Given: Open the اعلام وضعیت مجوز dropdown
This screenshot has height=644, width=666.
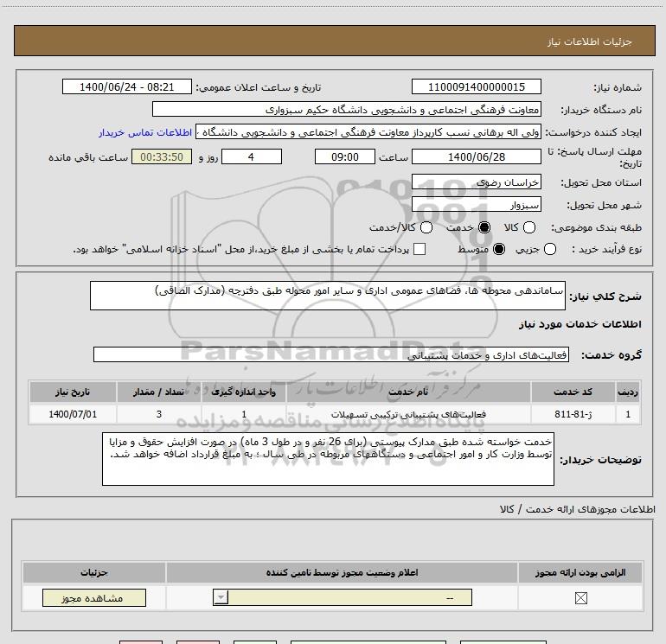Looking at the screenshot, I should (x=343, y=597).
